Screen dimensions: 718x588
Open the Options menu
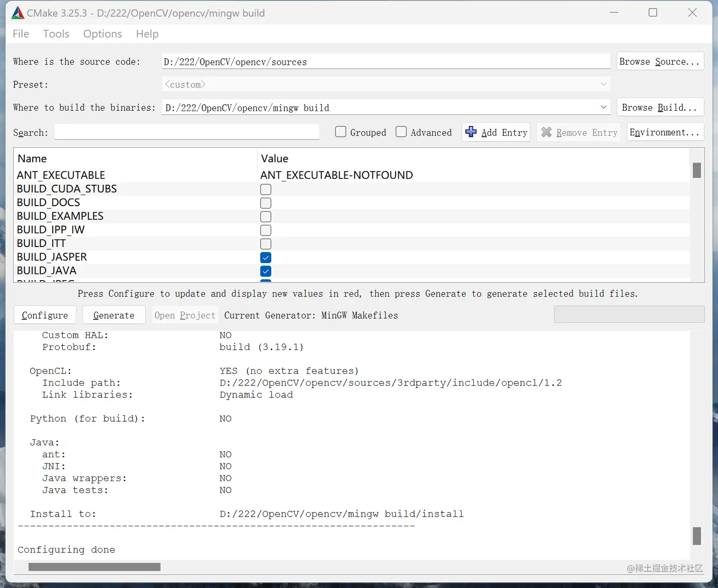point(102,33)
